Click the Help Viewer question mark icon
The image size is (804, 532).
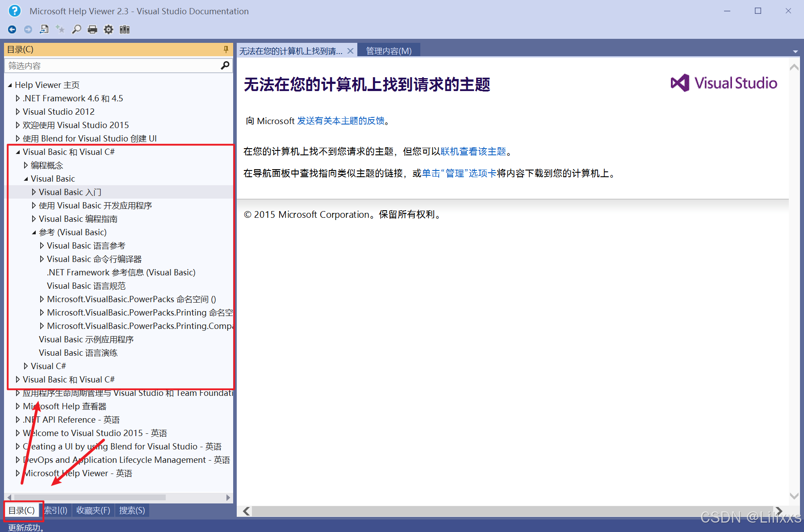15,11
